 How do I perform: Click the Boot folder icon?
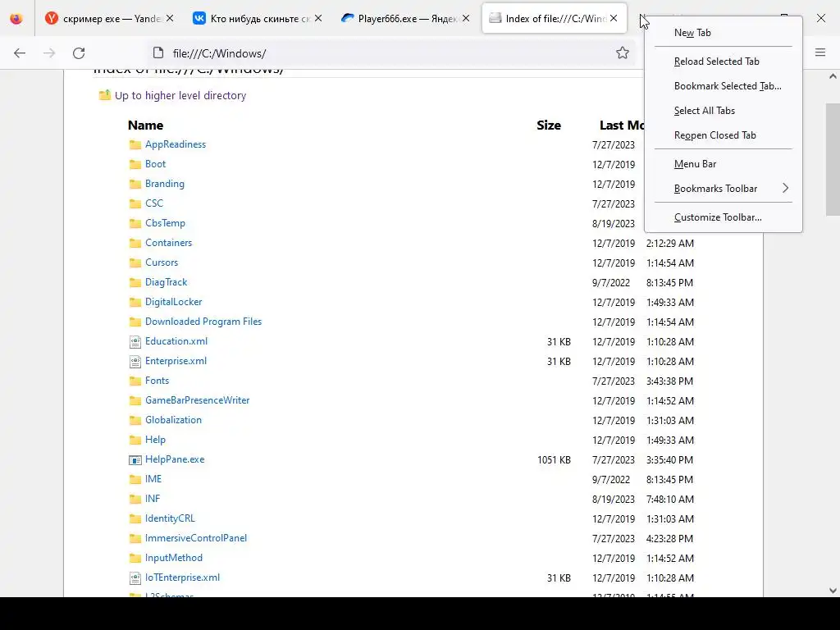pyautogui.click(x=135, y=164)
